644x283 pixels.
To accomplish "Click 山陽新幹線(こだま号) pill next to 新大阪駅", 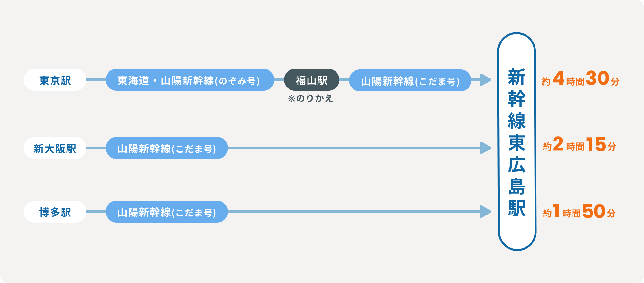I will point(167,148).
